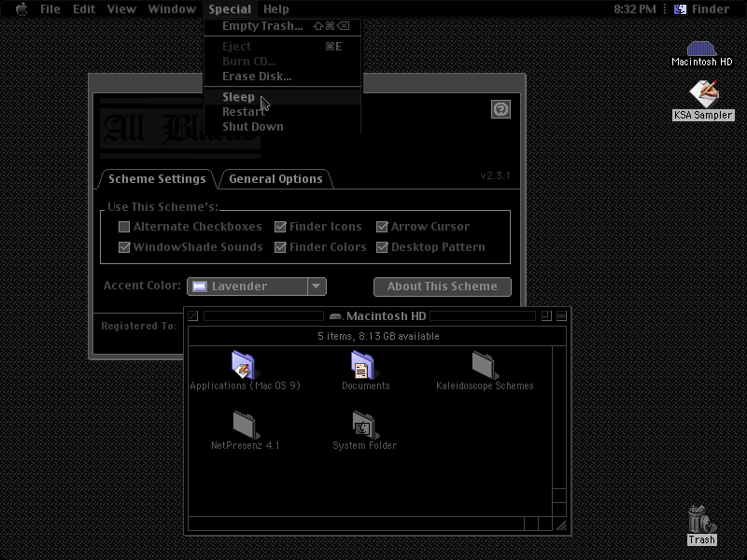This screenshot has height=560, width=747.
Task: Click the Registered To label
Action: coord(138,326)
